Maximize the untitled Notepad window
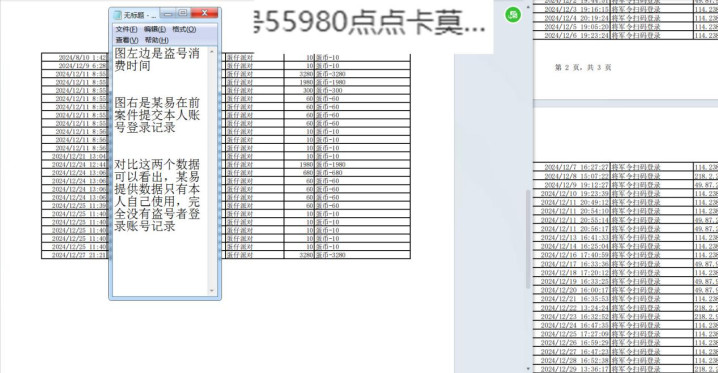Viewport: 718px width, 373px height. coord(183,13)
